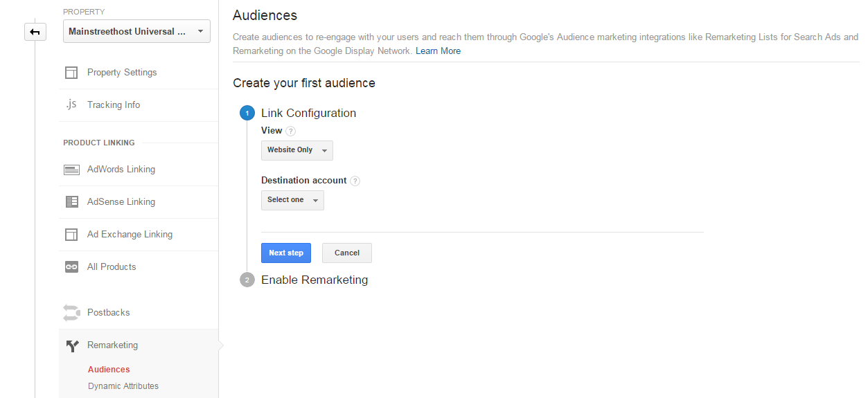The width and height of the screenshot is (868, 398).
Task: Select the Audiences submenu item
Action: pyautogui.click(x=109, y=370)
